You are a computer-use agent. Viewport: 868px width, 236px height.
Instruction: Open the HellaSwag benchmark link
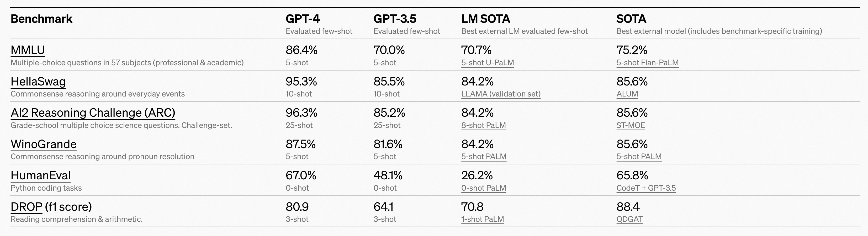pos(38,81)
